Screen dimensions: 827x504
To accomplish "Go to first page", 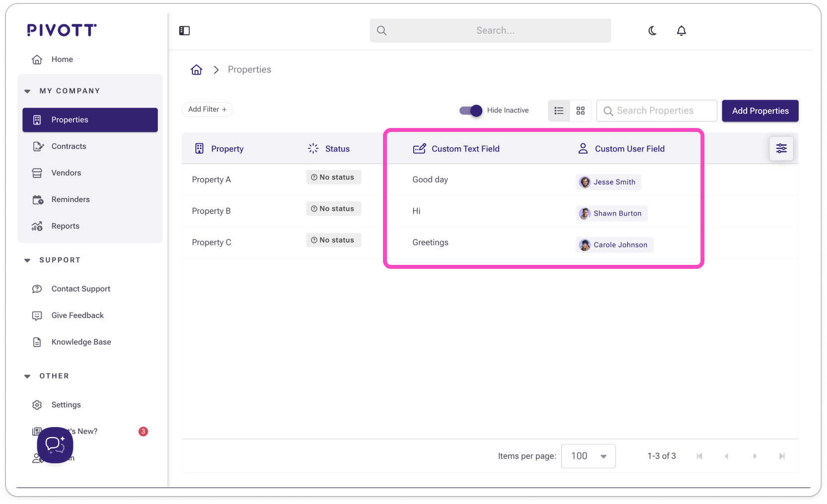I will click(700, 456).
